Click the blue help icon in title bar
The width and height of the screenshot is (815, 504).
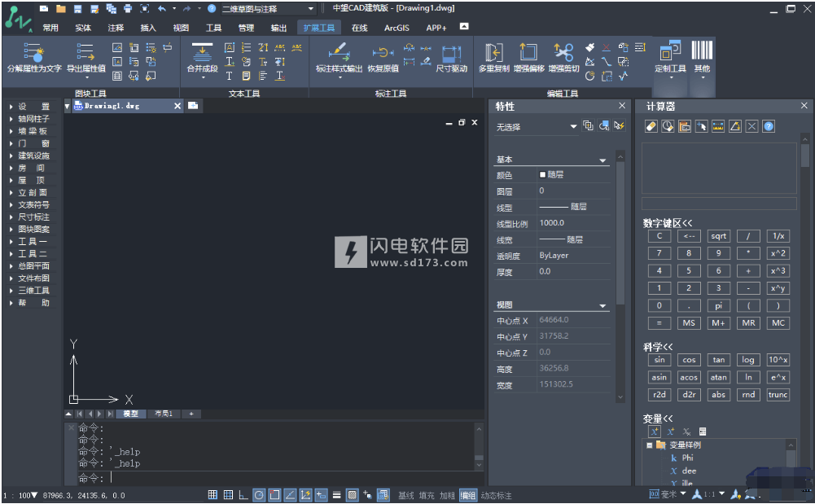click(x=212, y=8)
